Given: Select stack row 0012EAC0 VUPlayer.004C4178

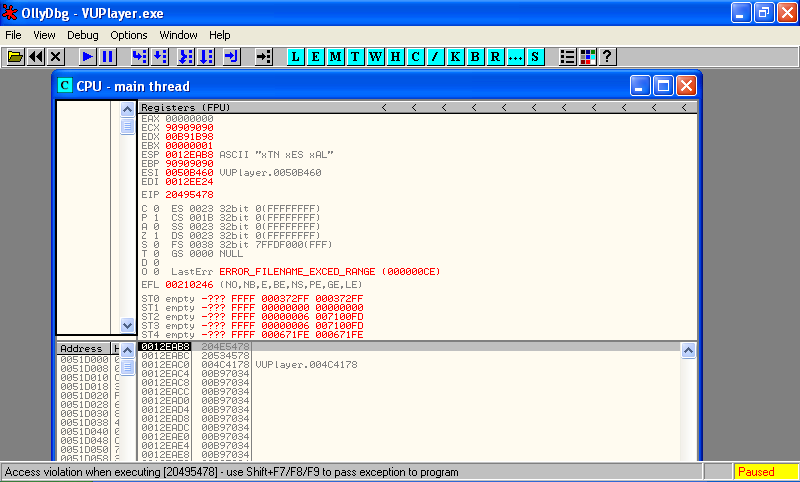Looking at the screenshot, I should (410, 365).
